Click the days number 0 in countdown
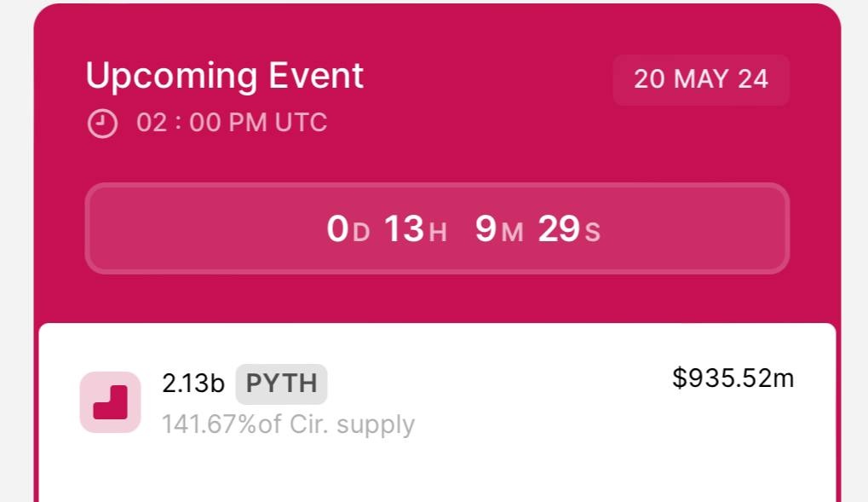 (x=337, y=229)
